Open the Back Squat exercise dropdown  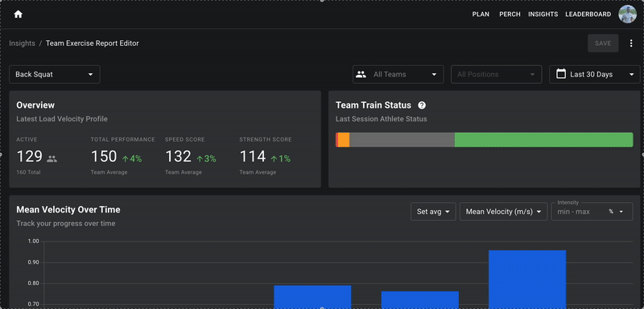point(55,74)
